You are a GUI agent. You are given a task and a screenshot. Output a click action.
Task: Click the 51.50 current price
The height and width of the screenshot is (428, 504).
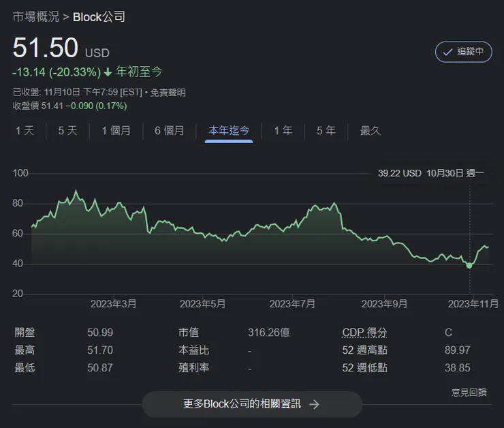[x=46, y=48]
